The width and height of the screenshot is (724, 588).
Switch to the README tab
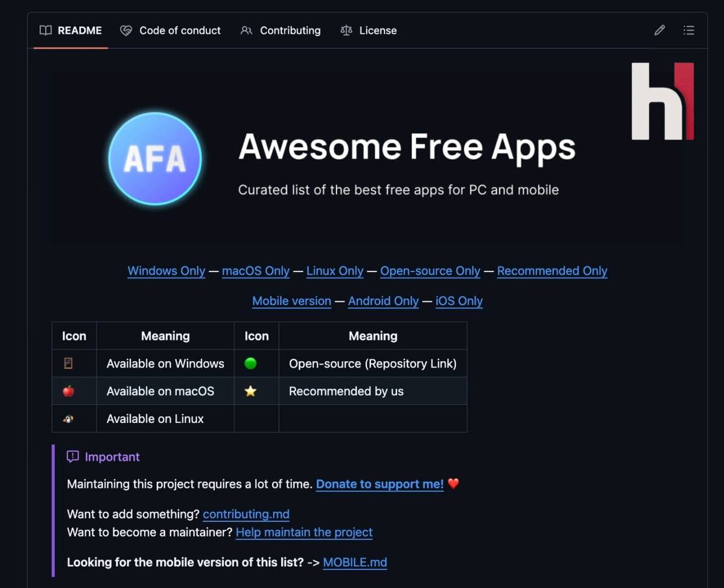(x=71, y=30)
